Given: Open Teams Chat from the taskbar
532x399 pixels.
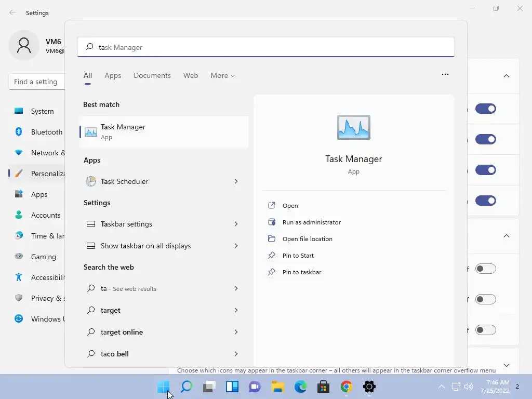Looking at the screenshot, I should [255, 387].
